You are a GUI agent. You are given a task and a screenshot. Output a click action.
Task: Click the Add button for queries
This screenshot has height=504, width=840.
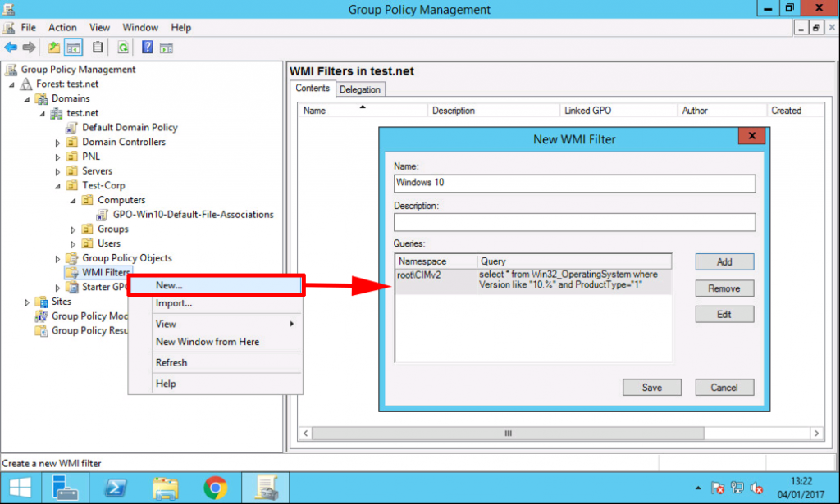pyautogui.click(x=724, y=261)
